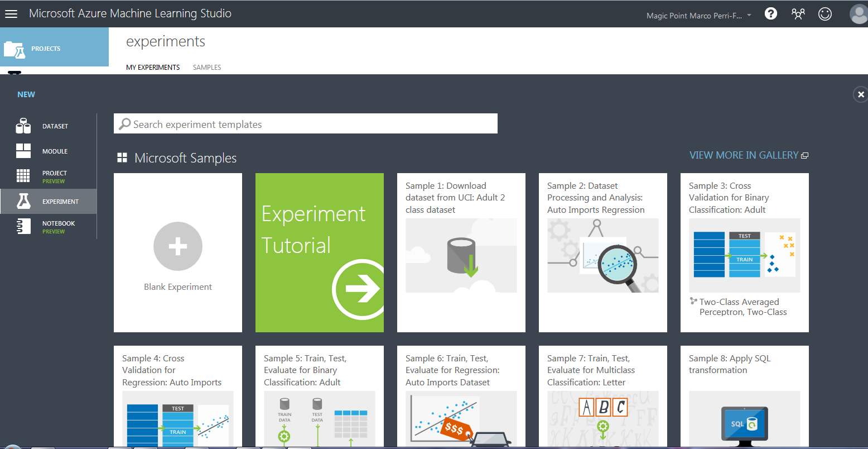Expand the workspace selector dropdown arrow

click(x=749, y=15)
